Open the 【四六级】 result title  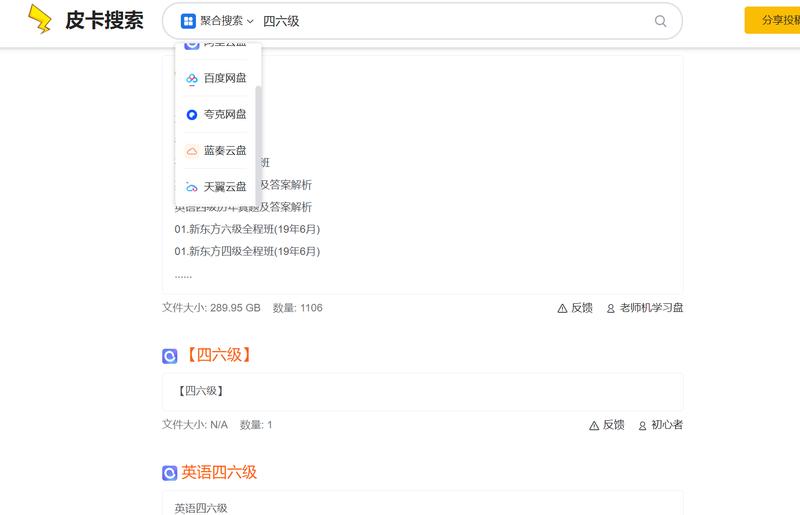coord(218,355)
